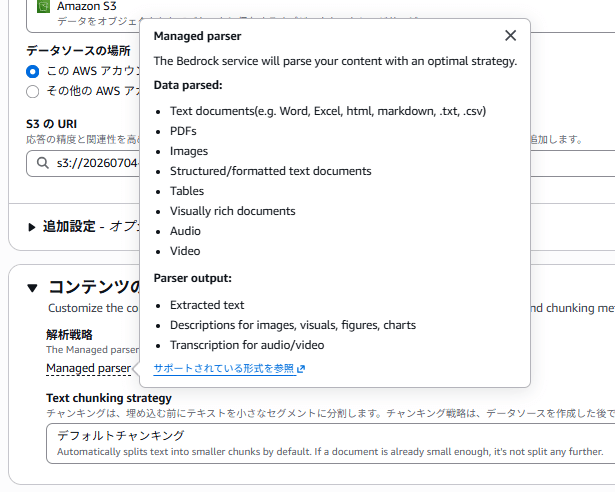The image size is (615, 492).
Task: Click the S3 URI search field
Action: tap(320, 163)
